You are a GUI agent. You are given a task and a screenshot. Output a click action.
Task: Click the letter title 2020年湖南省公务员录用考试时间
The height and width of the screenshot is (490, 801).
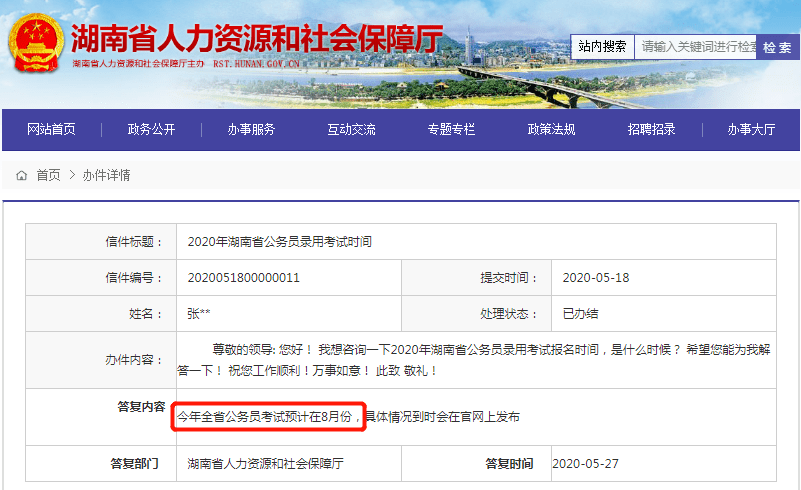[x=279, y=241]
